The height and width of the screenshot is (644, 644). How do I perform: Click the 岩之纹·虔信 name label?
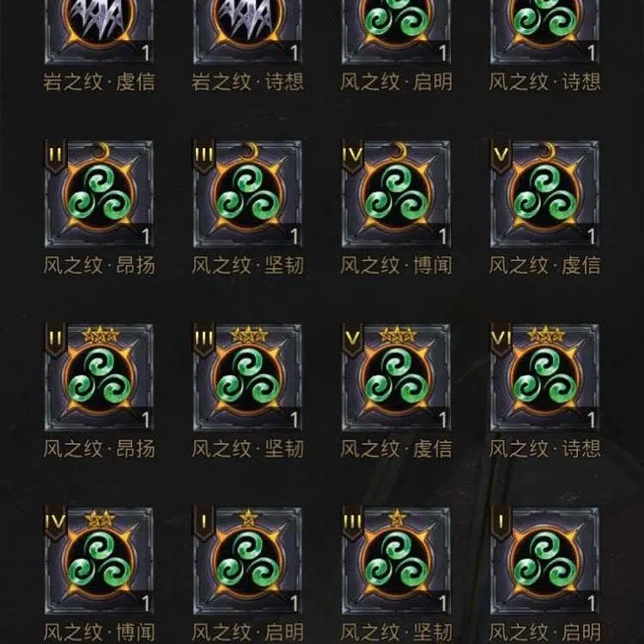pyautogui.click(x=100, y=82)
